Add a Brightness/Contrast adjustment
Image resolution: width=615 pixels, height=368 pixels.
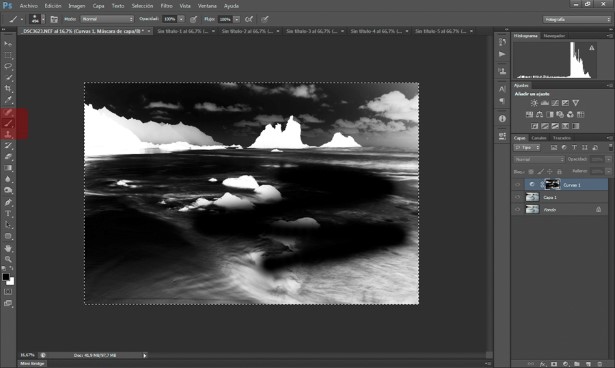[x=534, y=103]
